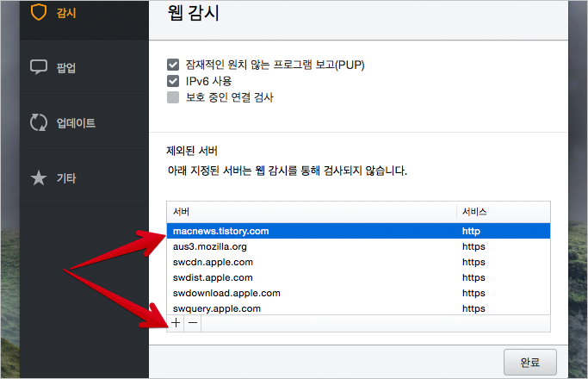Click the https cell of aus3.mozilla.org
The height and width of the screenshot is (379, 588).
point(473,246)
